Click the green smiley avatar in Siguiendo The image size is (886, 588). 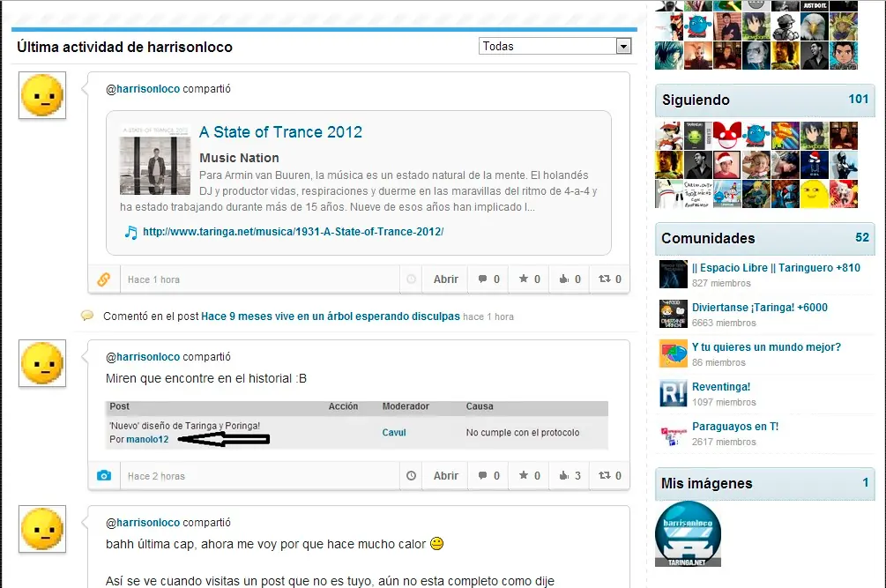point(698,136)
